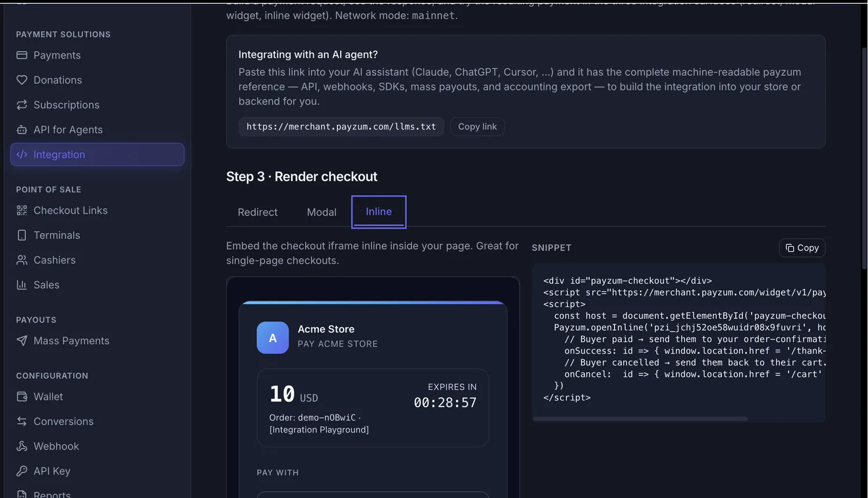Viewport: 868px width, 498px height.
Task: Click the Donations heart icon
Action: (22, 80)
